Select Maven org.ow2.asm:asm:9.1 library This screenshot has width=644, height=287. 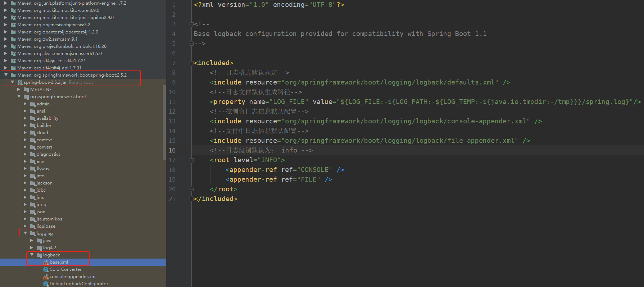click(47, 39)
